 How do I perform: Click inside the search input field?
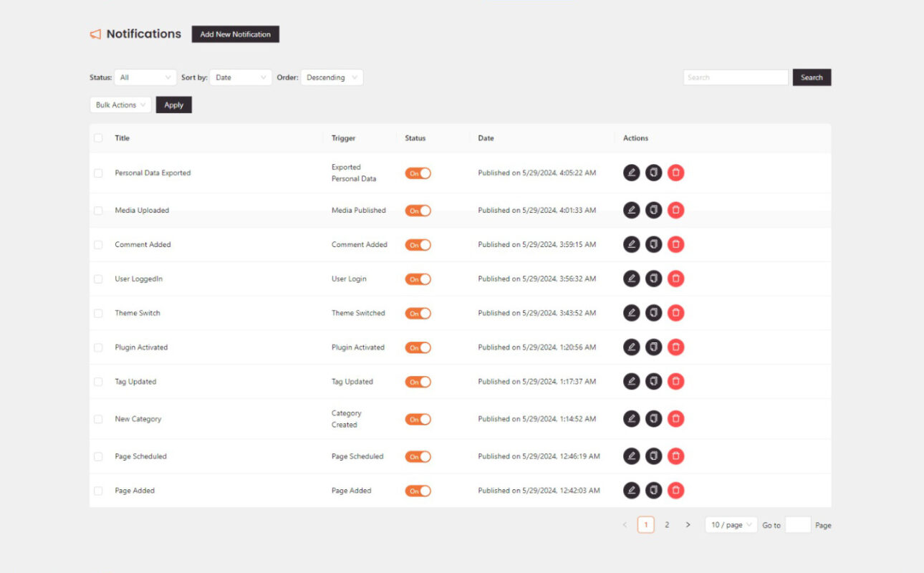tap(736, 77)
